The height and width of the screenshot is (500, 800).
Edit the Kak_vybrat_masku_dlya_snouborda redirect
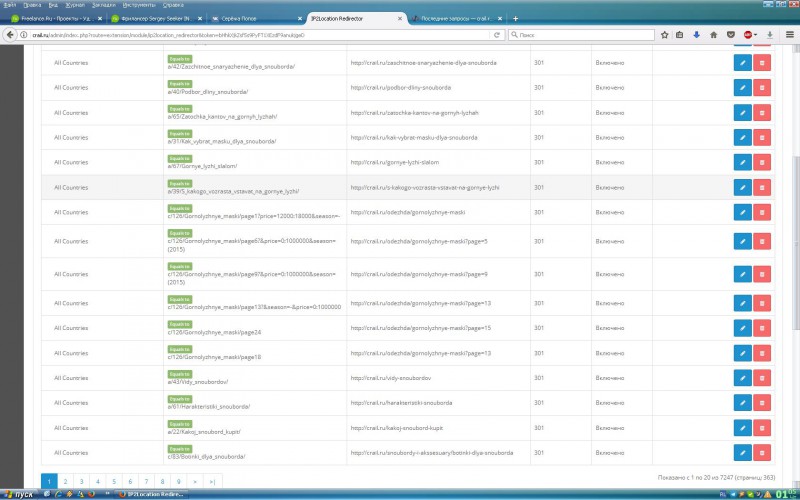[x=742, y=138]
